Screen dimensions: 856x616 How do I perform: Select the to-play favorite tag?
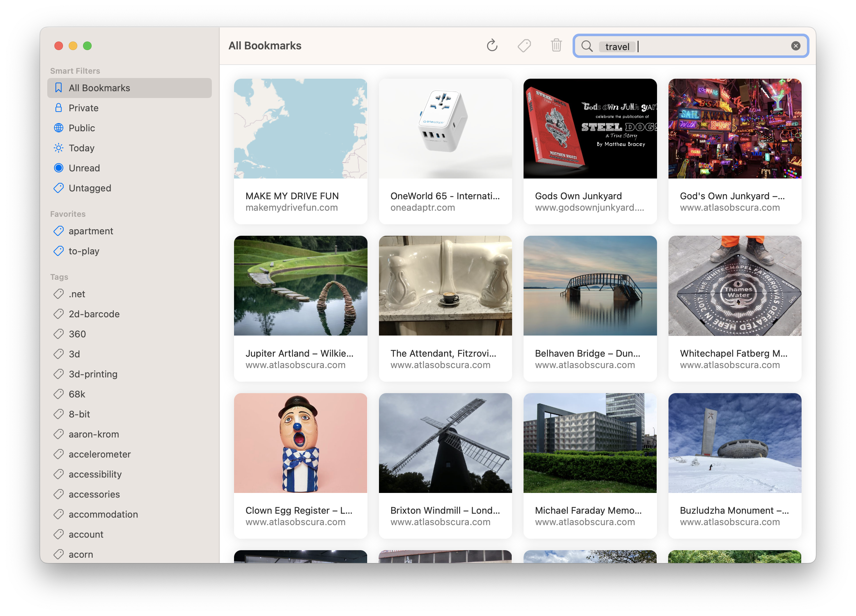(x=84, y=251)
